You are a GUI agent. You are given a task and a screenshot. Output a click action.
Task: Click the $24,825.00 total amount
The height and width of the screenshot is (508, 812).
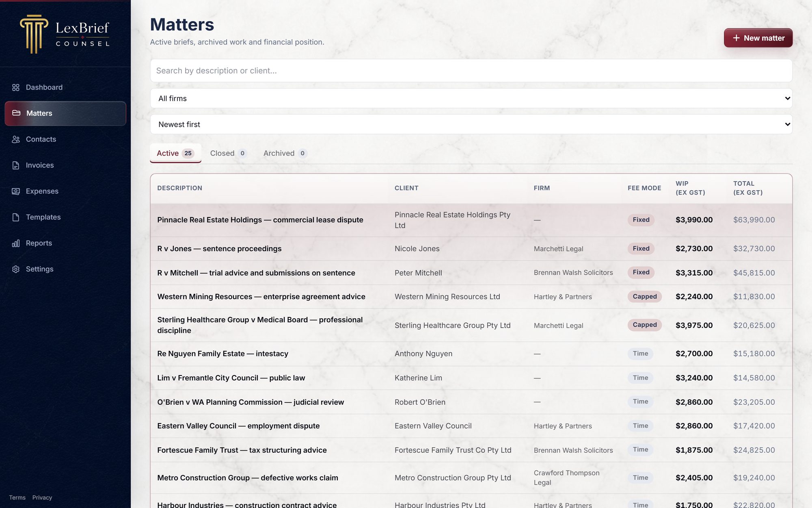point(754,450)
